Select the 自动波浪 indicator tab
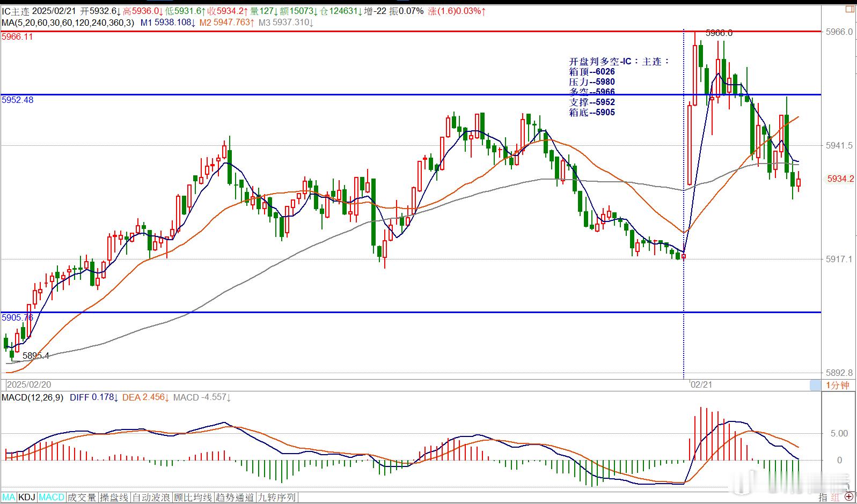 [x=151, y=498]
